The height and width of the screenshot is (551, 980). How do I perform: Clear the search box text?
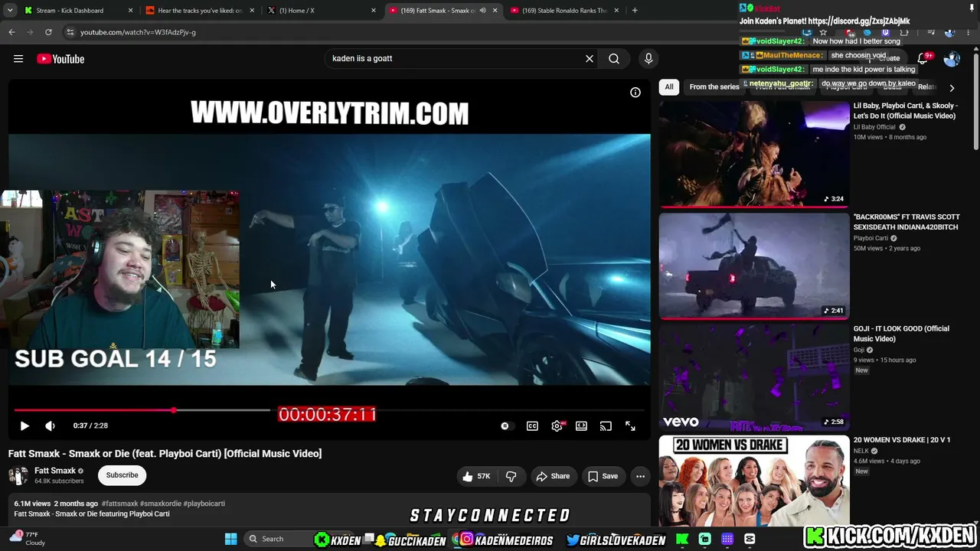click(590, 59)
